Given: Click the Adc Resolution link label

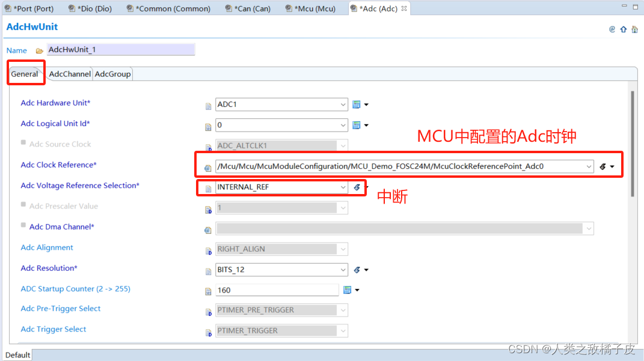Looking at the screenshot, I should tap(49, 268).
